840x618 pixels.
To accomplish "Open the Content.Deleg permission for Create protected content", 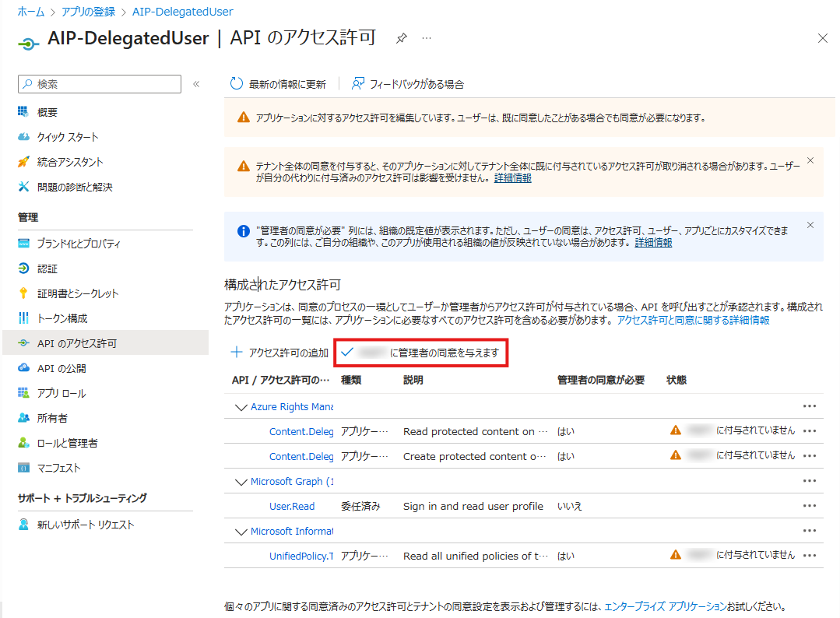I will [x=301, y=456].
